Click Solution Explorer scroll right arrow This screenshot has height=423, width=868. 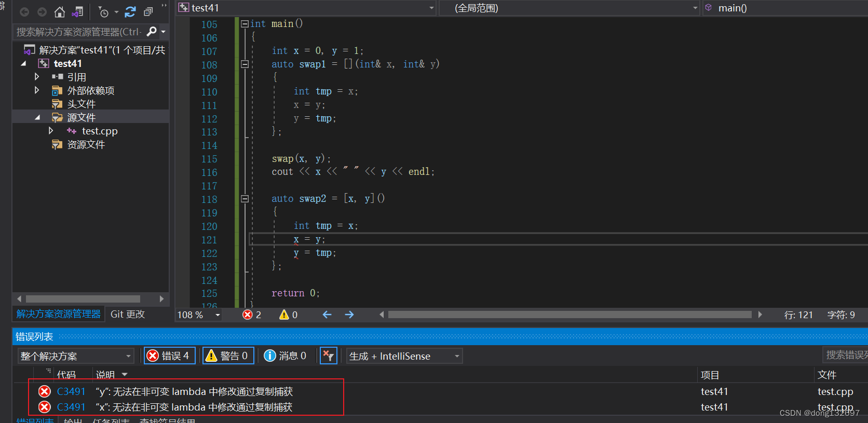[161, 299]
